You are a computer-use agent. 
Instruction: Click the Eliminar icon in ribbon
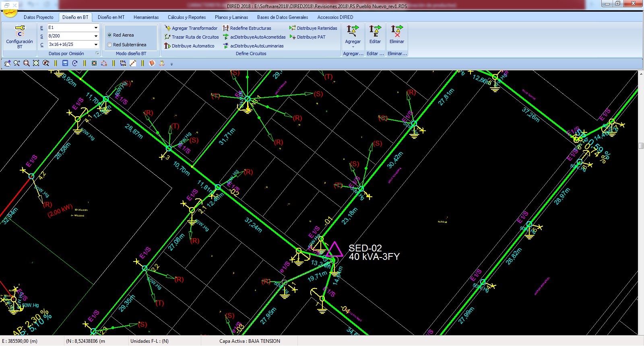point(396,35)
